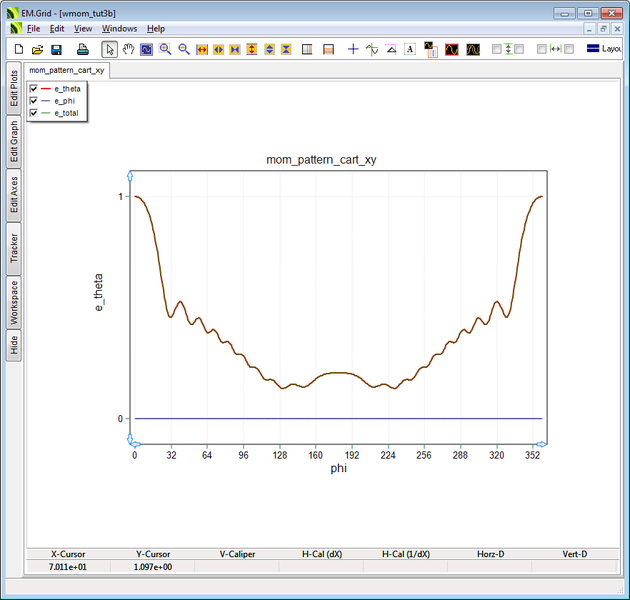Print the graph with the printer icon
Viewport: 630px width, 600px height.
82,49
